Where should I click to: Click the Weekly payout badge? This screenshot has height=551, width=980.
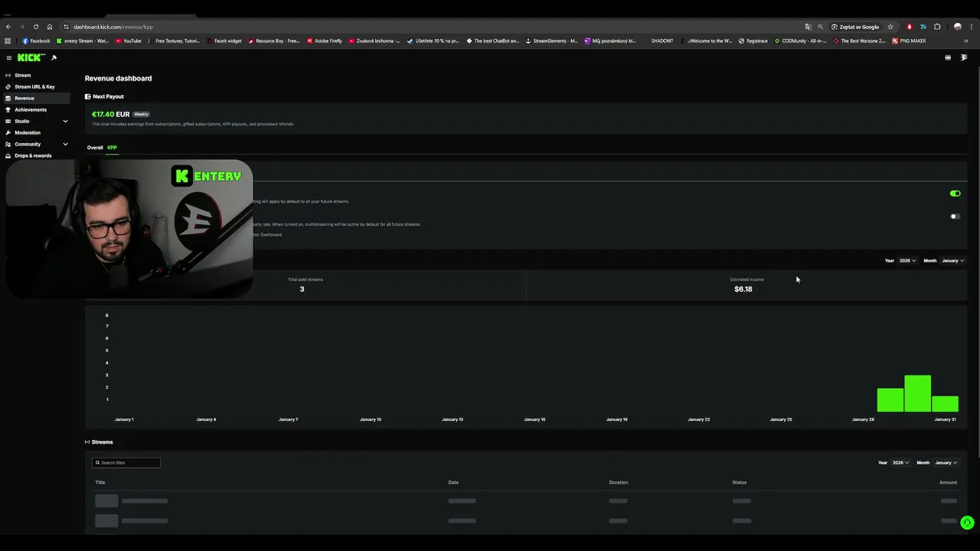click(x=142, y=114)
